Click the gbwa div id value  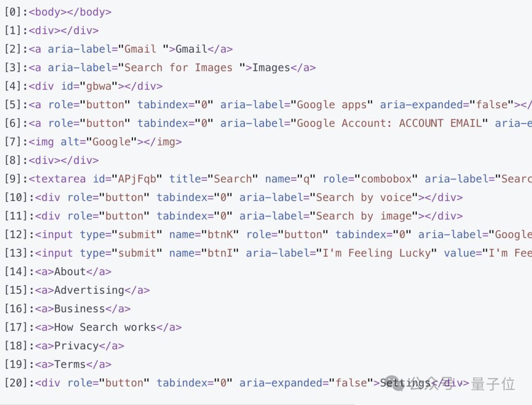pos(99,86)
